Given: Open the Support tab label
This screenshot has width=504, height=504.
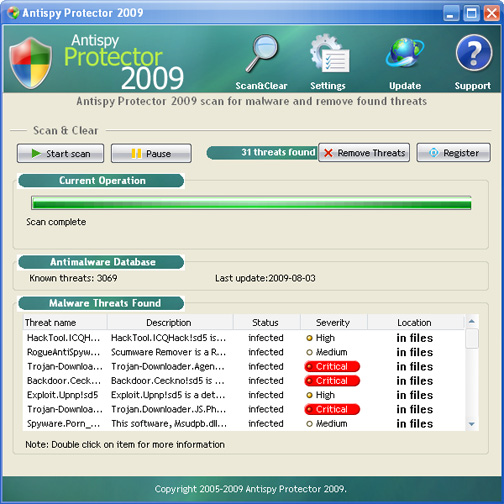Looking at the screenshot, I should pyautogui.click(x=473, y=86).
